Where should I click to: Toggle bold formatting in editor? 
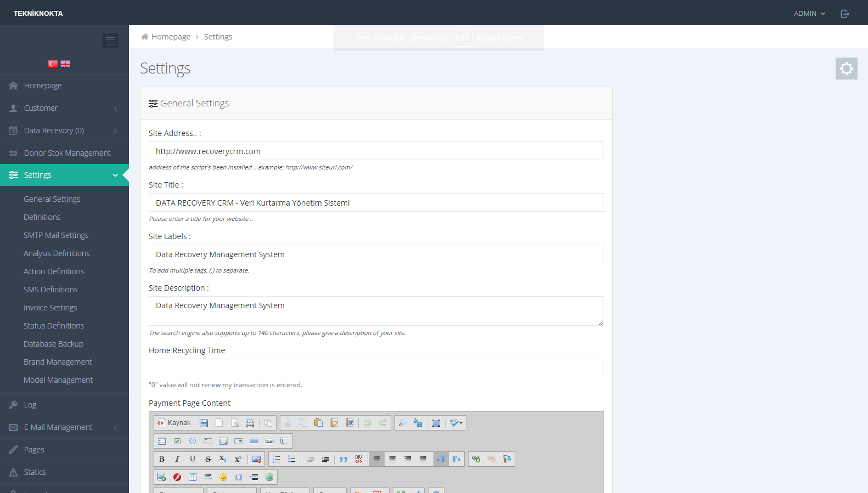(162, 459)
